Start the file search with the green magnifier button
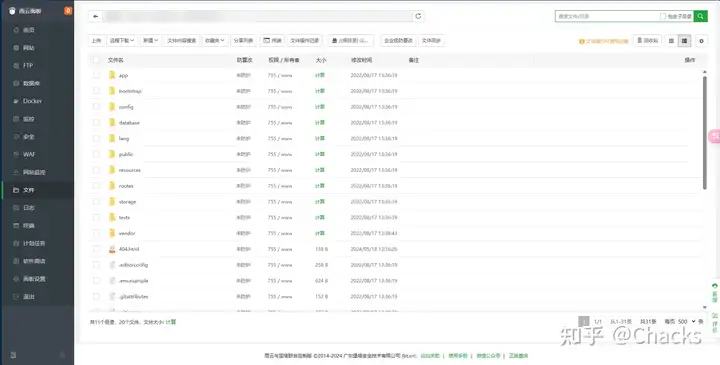 tap(700, 16)
